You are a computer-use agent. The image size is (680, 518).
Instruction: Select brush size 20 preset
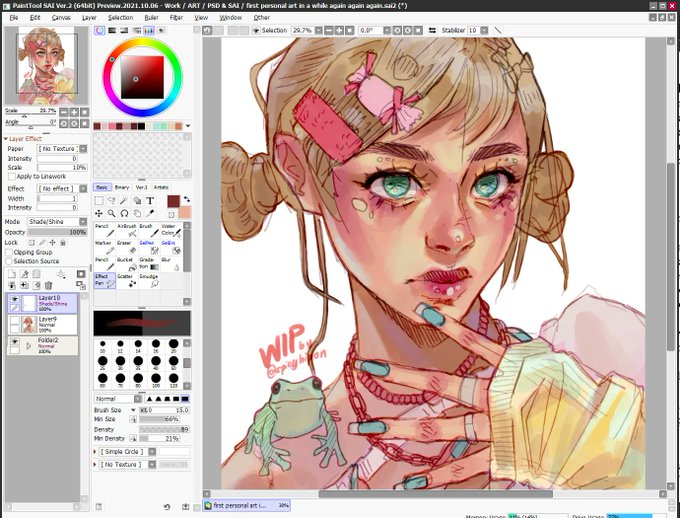point(173,345)
